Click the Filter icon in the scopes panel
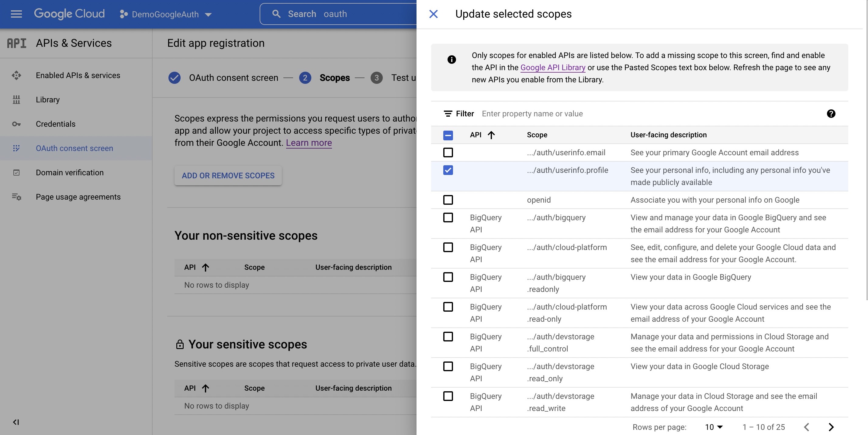Screen dimensions: 868x435 (448, 114)
